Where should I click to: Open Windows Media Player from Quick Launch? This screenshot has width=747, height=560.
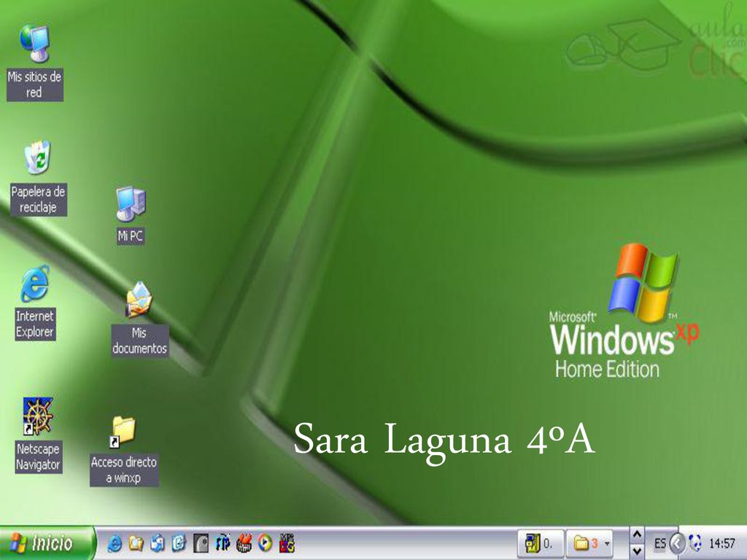(x=266, y=543)
